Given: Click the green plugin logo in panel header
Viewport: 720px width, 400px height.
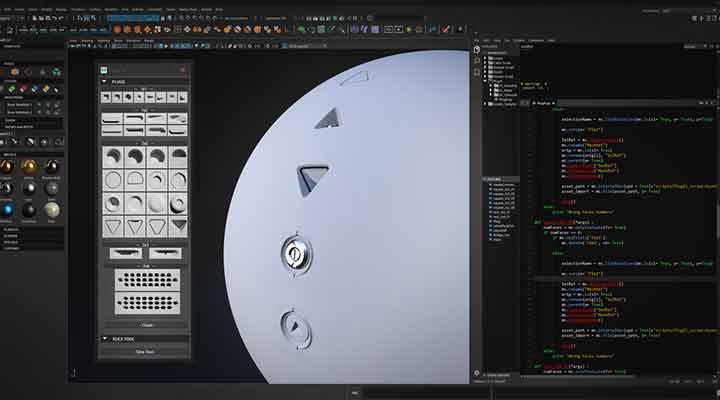Looking at the screenshot, I should click(x=104, y=70).
